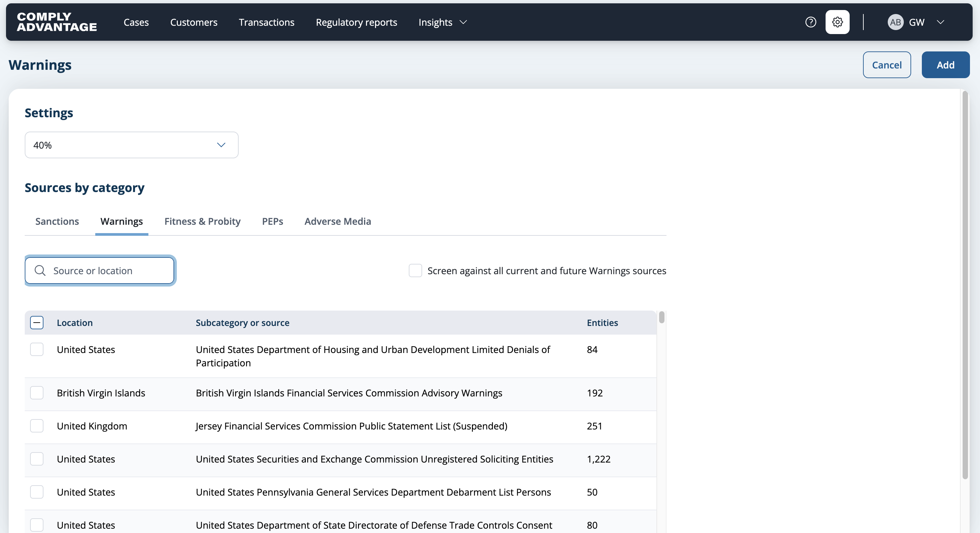The width and height of the screenshot is (980, 533).
Task: Click the entities count 192
Action: (595, 392)
